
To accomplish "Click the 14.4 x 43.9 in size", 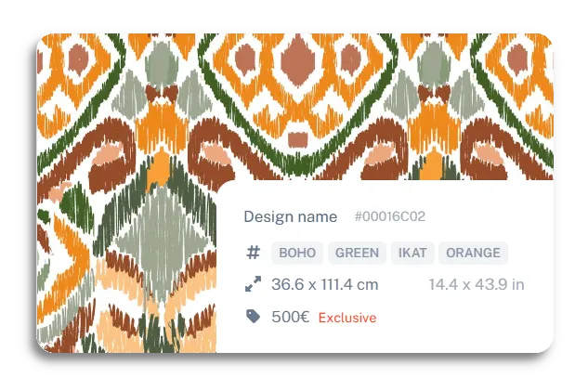I will pyautogui.click(x=477, y=284).
